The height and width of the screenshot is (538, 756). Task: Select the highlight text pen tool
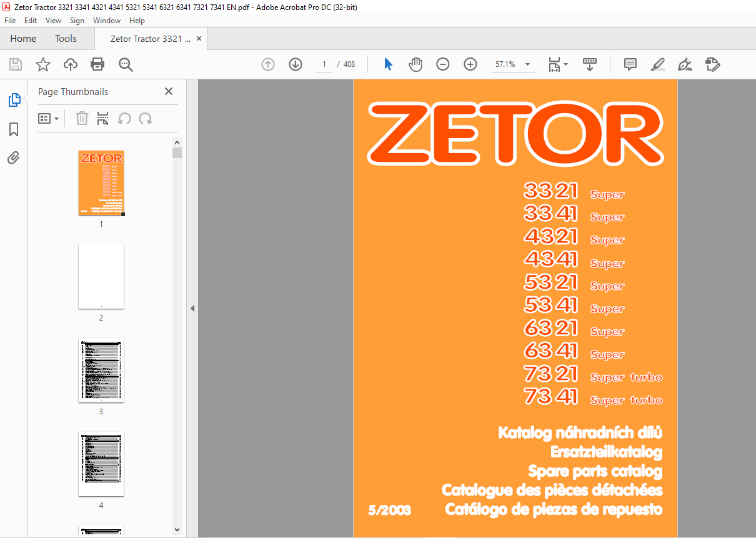tap(658, 64)
